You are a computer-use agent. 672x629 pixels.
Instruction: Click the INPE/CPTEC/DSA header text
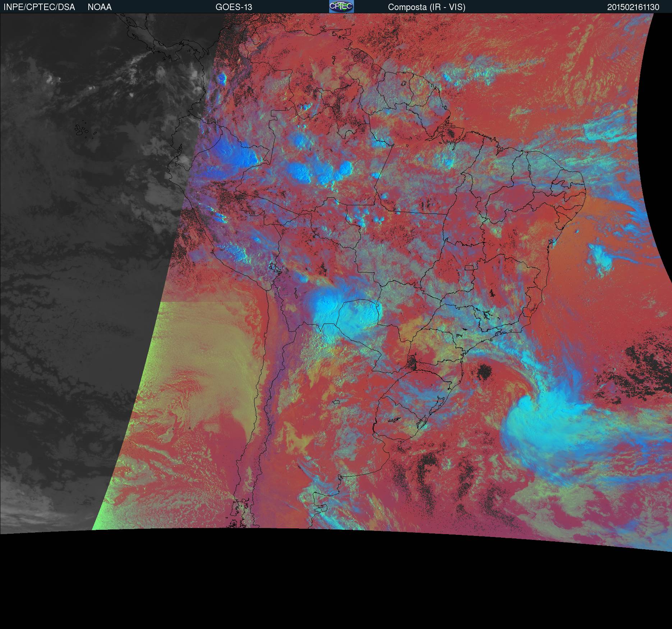(x=39, y=7)
